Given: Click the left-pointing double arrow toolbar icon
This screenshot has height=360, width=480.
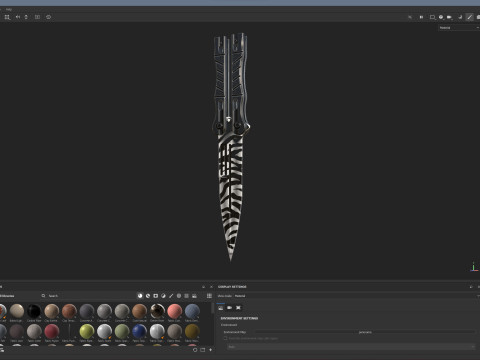Looking at the screenshot, I should [x=17, y=17].
